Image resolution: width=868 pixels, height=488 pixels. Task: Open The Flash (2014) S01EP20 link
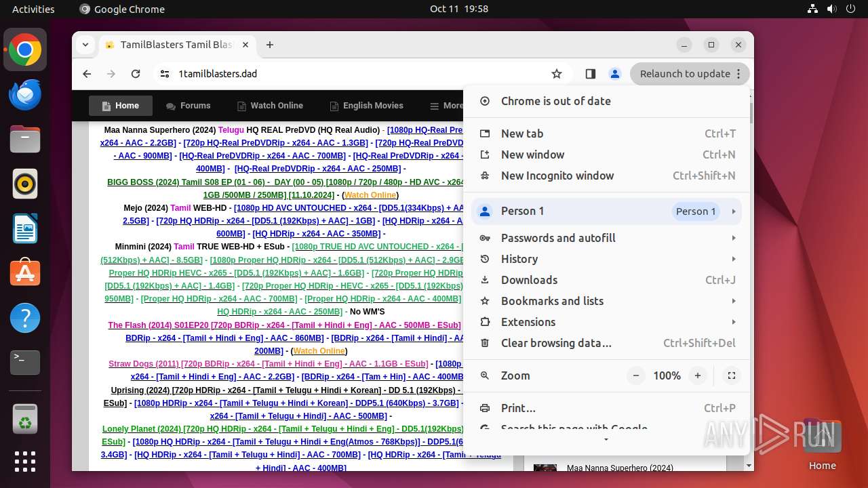[284, 325]
